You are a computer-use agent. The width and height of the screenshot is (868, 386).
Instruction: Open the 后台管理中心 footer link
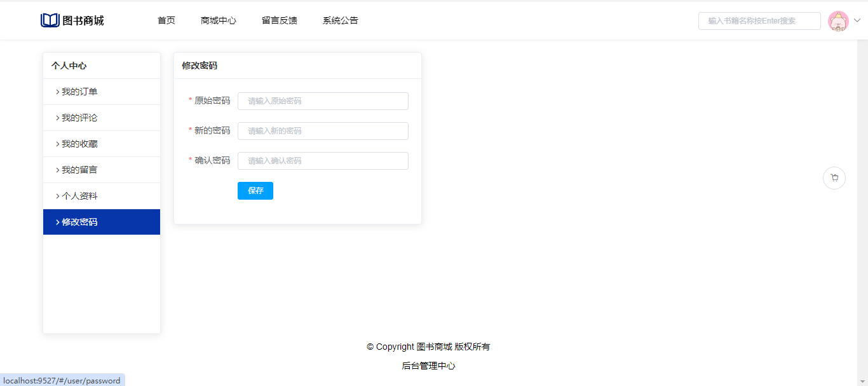tap(428, 366)
